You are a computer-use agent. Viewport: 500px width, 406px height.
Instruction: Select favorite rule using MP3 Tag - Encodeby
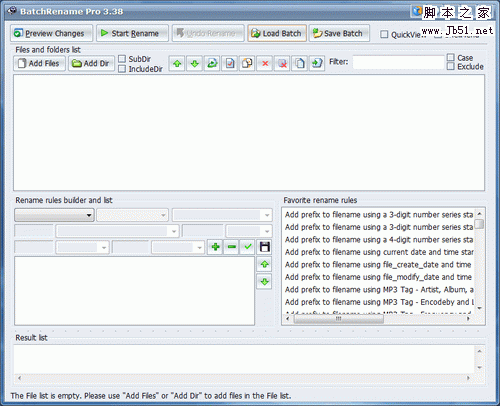coord(379,302)
